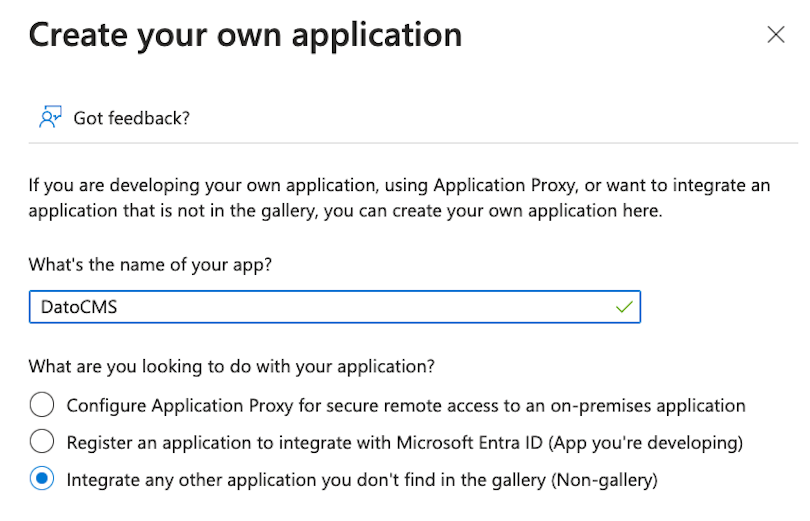This screenshot has height=521, width=810.
Task: Click the description paragraph mentioning the gallery
Action: [x=399, y=198]
